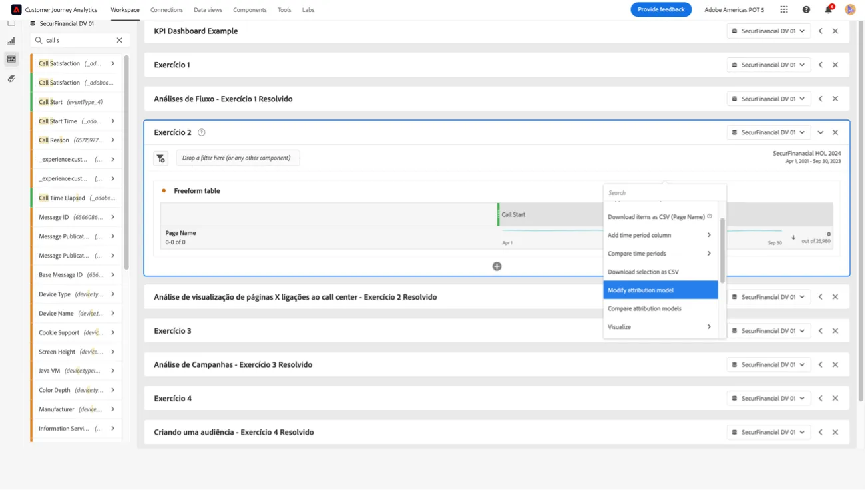This screenshot has width=868, height=492.
Task: Choose Compare attribution models
Action: click(x=662, y=310)
